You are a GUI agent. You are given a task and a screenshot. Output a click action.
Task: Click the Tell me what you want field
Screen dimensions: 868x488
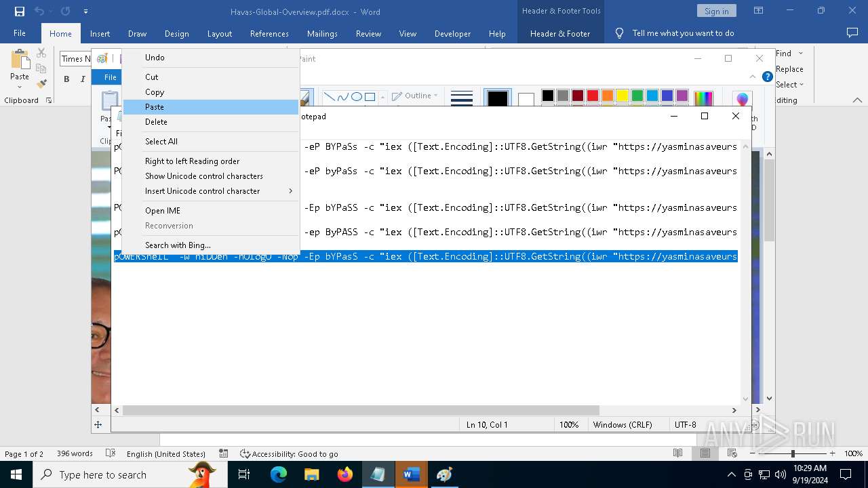click(x=683, y=33)
